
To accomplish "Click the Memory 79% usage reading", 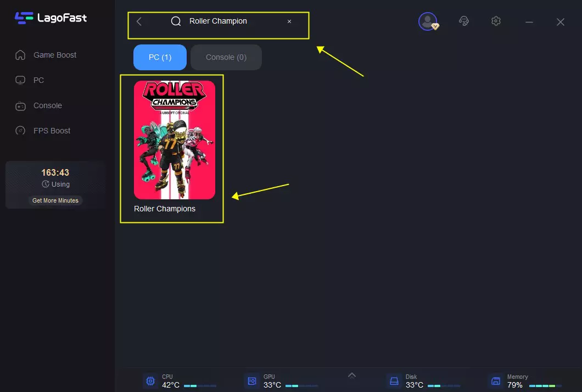I will coord(515,385).
